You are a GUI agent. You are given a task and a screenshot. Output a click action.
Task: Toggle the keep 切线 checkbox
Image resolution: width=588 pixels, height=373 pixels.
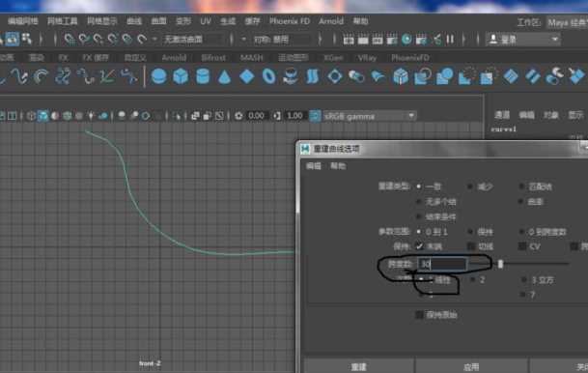point(471,246)
